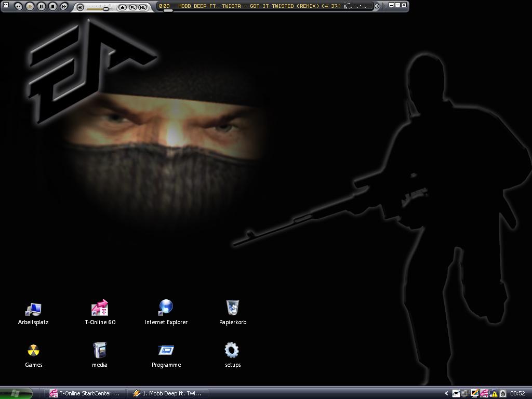Switch to Mobb Deep Winamp taskbar button
This screenshot has height=399, width=532.
tap(168, 393)
